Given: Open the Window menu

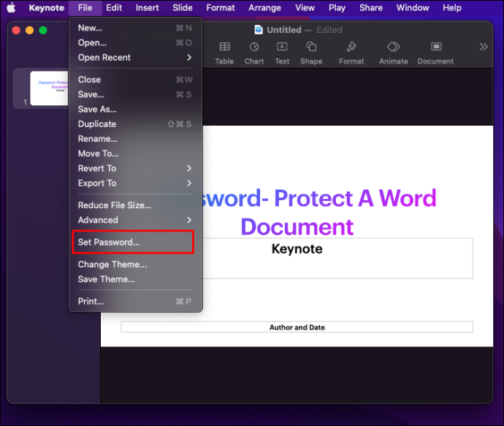Looking at the screenshot, I should [413, 8].
